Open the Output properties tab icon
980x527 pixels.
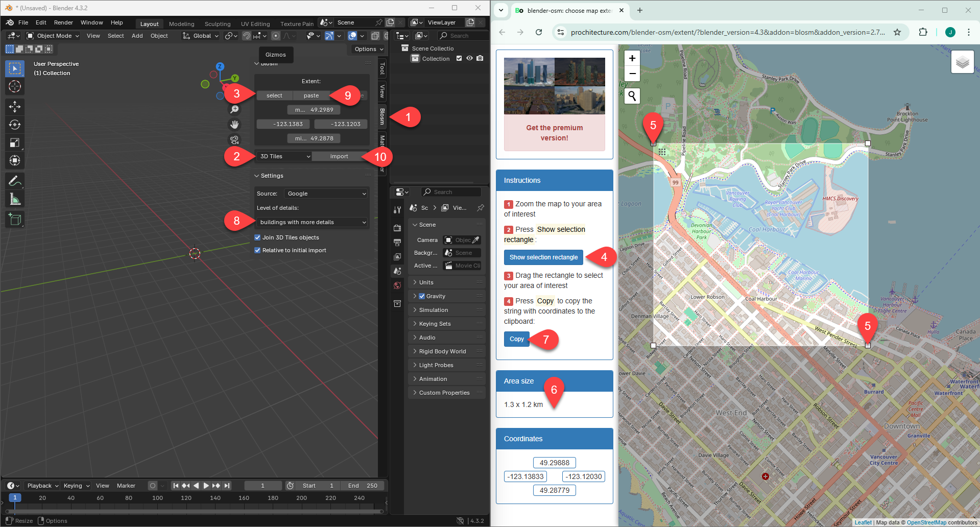(397, 243)
